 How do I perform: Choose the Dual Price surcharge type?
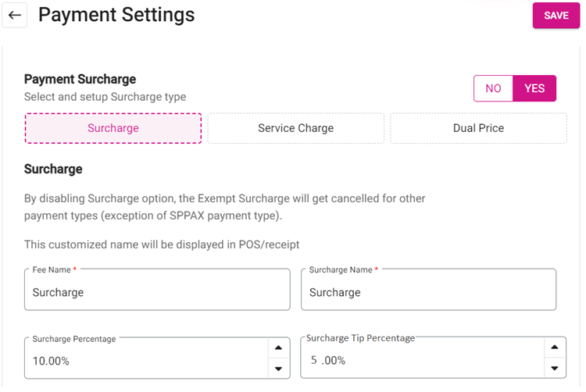tap(478, 128)
